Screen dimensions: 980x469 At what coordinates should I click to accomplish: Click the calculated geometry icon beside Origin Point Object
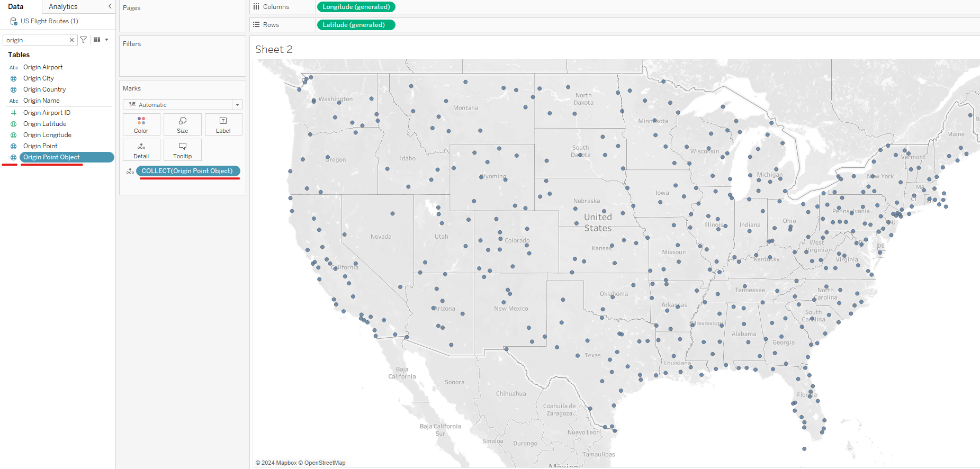pyautogui.click(x=13, y=157)
